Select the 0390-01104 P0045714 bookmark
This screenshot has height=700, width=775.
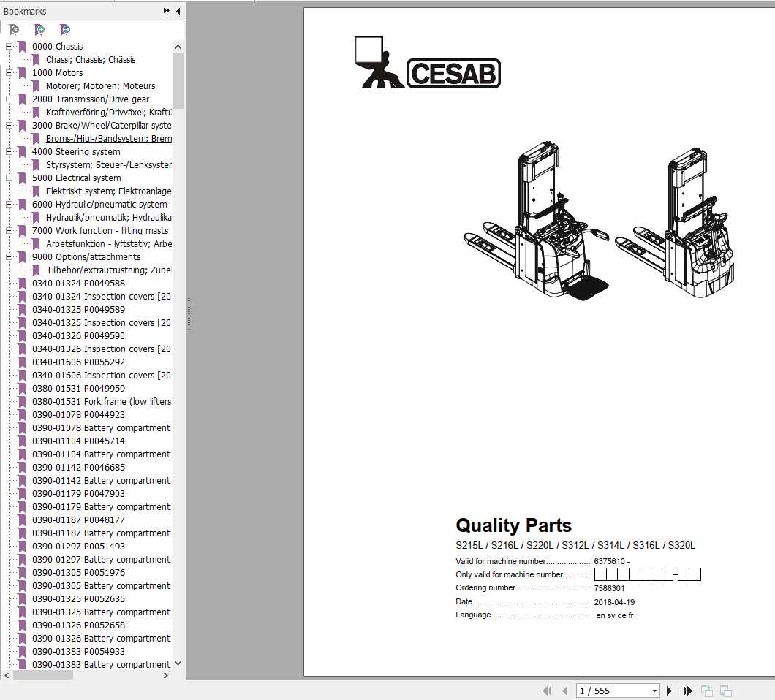(78, 441)
